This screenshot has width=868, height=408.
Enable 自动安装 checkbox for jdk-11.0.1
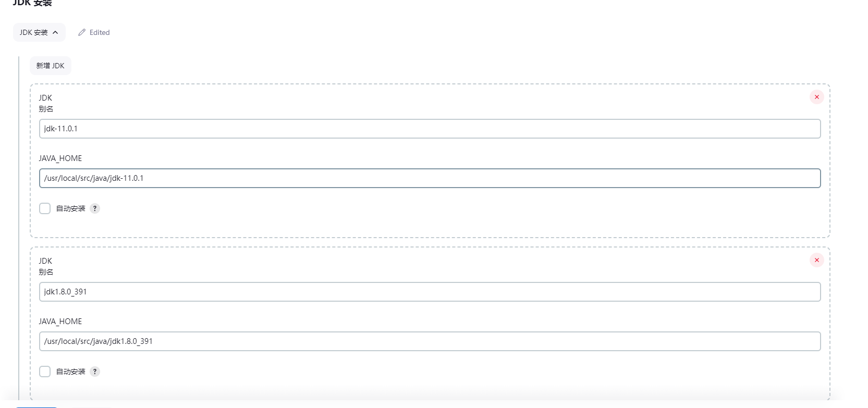click(x=45, y=208)
